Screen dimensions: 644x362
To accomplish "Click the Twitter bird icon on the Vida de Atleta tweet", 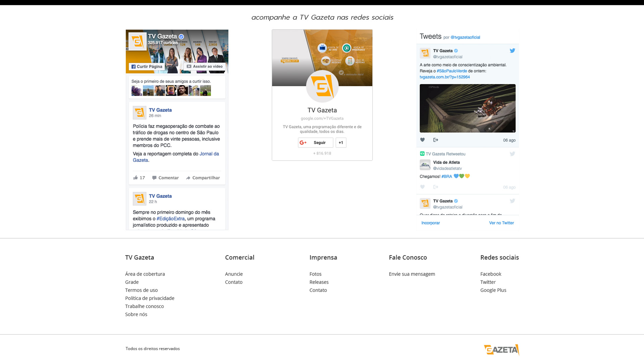I will [x=512, y=154].
